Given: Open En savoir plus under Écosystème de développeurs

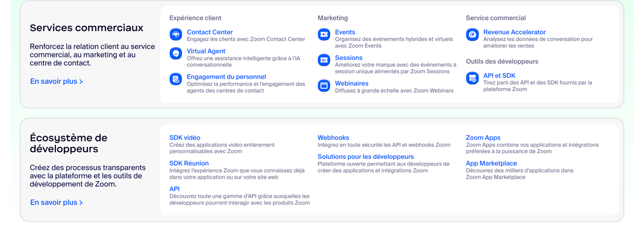Looking at the screenshot, I should (x=57, y=203).
